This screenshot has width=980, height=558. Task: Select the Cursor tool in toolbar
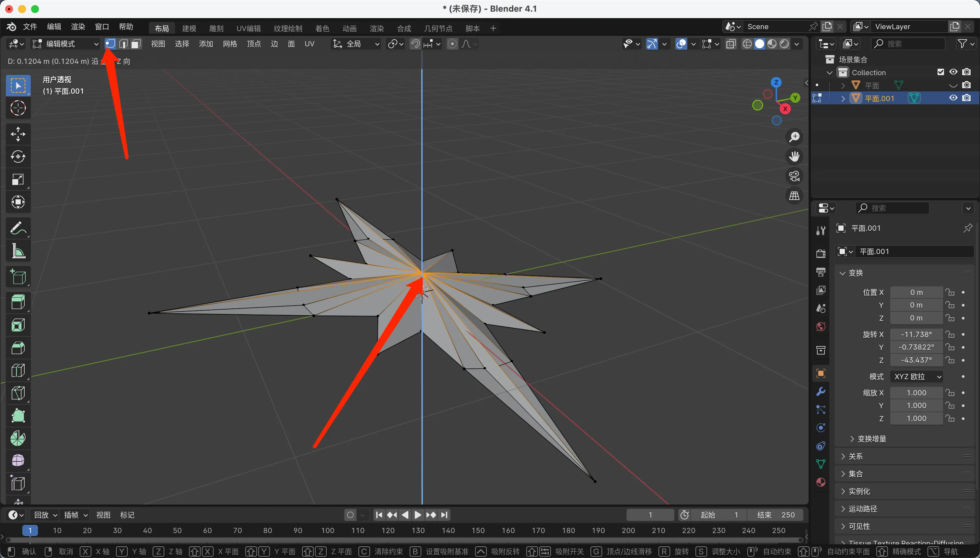coord(18,109)
